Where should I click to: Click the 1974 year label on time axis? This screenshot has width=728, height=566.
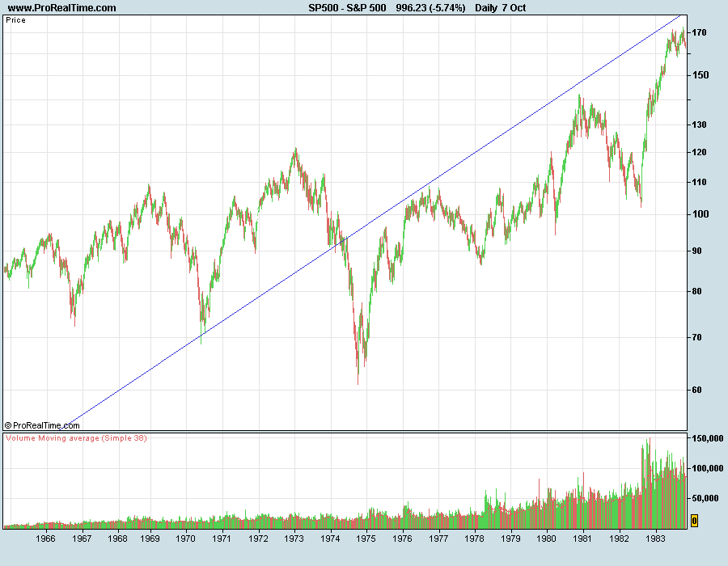(330, 539)
